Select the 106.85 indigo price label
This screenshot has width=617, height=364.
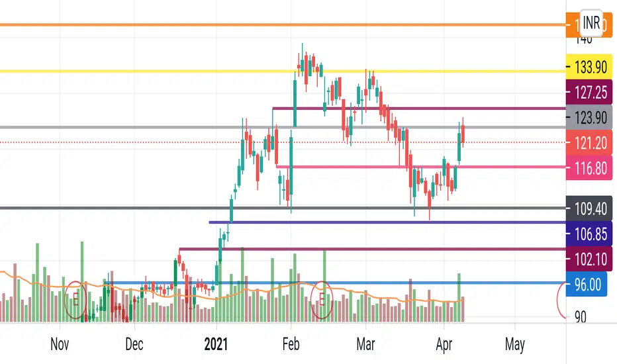pos(589,234)
